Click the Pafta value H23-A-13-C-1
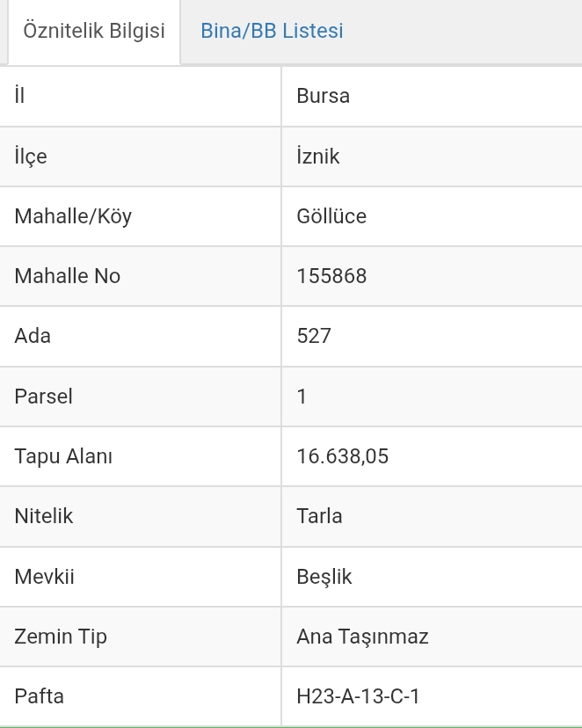The image size is (582, 728). coord(359,696)
